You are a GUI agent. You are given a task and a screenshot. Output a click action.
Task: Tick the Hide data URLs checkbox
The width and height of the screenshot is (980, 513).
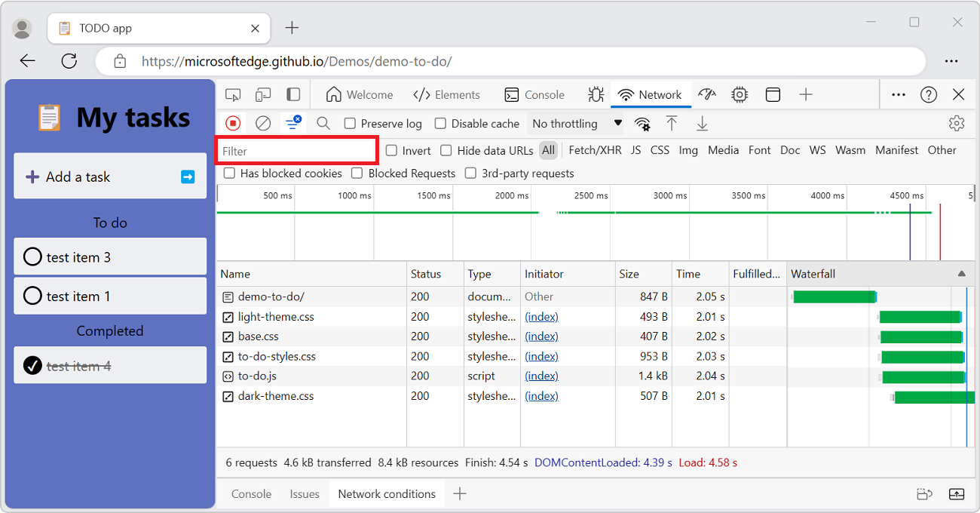pos(446,150)
